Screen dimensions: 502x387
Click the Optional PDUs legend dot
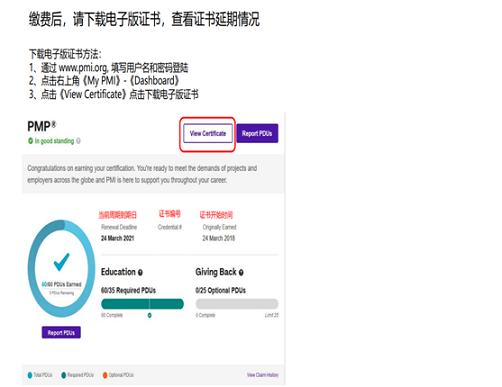(105, 375)
